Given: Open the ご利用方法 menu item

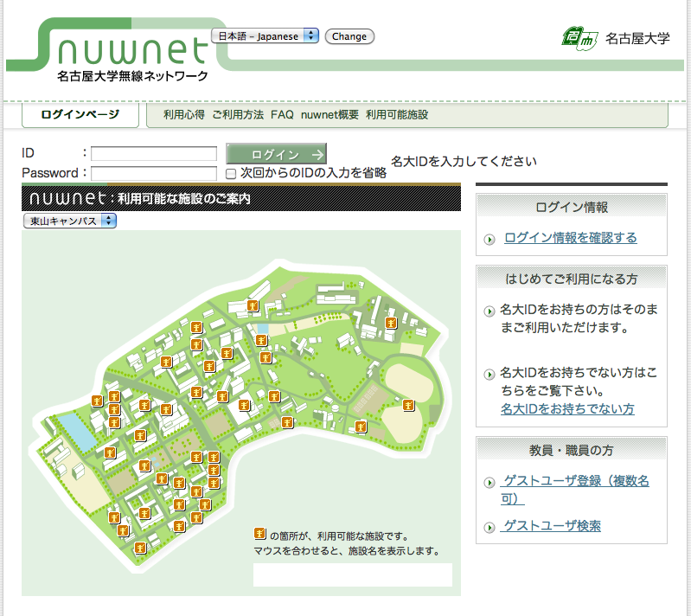Looking at the screenshot, I should 238,115.
